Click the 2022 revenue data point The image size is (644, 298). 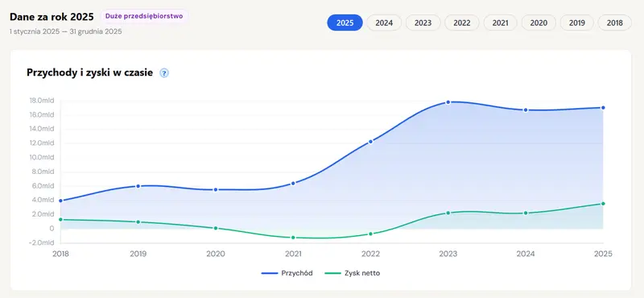coord(370,142)
